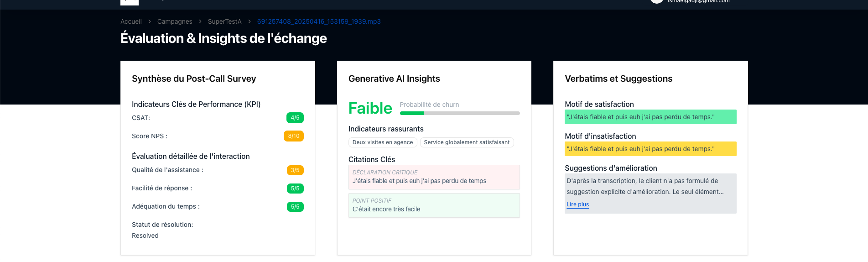Click the 'Service globalement satisfaisant' chip
This screenshot has width=868, height=262.
tap(467, 142)
